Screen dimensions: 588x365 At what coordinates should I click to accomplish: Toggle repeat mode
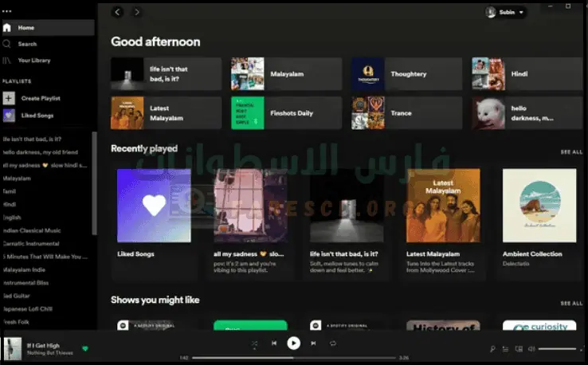pos(332,343)
